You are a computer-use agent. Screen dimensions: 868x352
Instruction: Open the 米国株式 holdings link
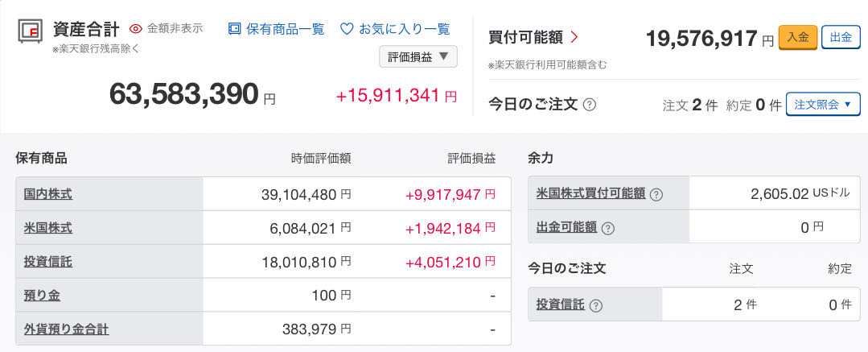click(48, 228)
